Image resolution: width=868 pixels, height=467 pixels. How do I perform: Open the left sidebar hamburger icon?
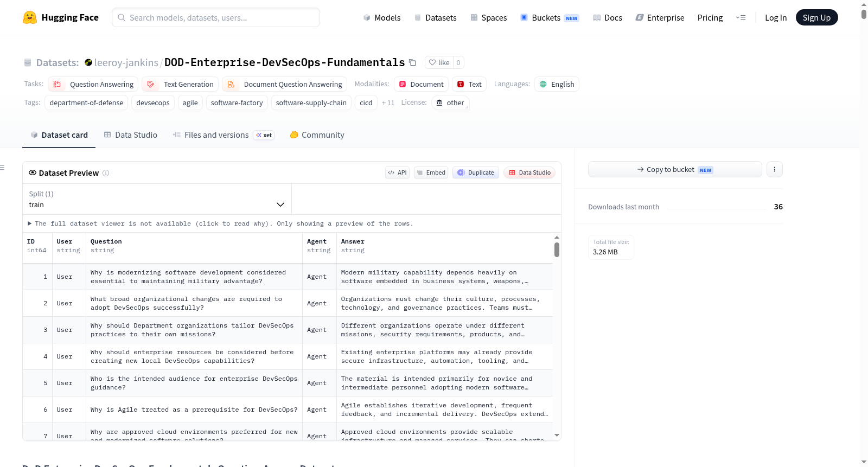tap(2, 168)
